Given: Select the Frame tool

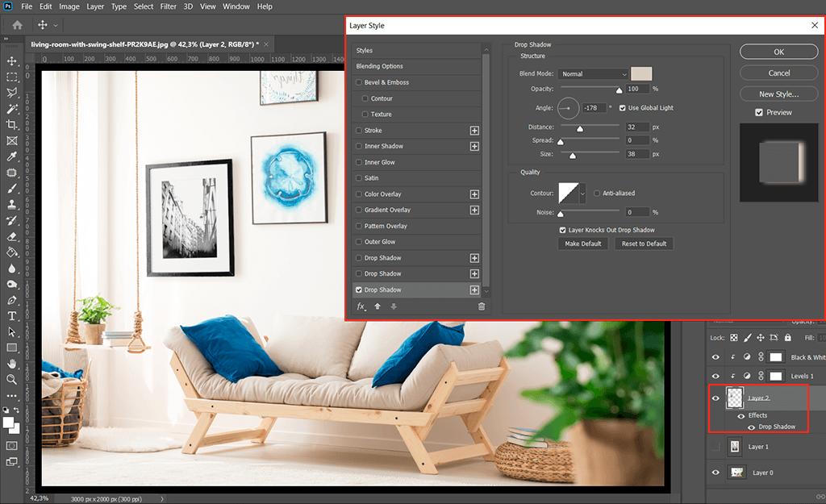Looking at the screenshot, I should pyautogui.click(x=11, y=140).
